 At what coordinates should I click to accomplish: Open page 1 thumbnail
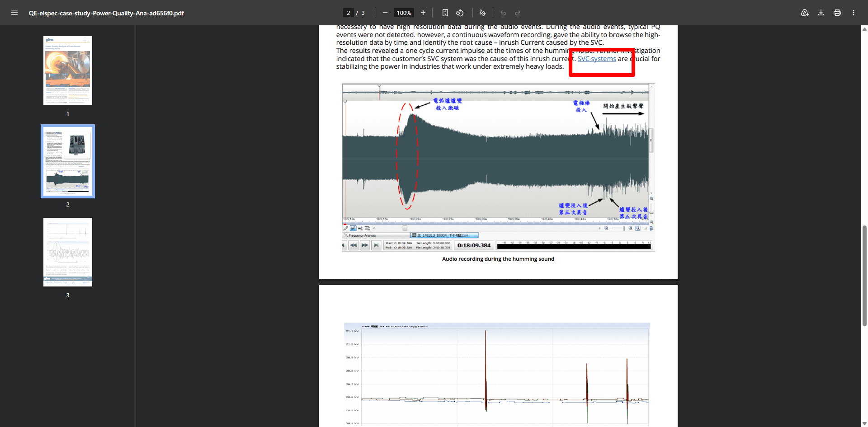68,70
